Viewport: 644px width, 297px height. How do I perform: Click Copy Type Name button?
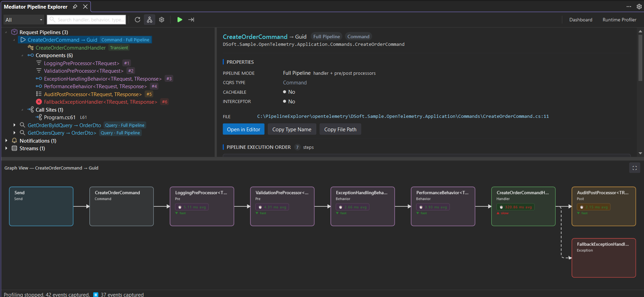(292, 129)
